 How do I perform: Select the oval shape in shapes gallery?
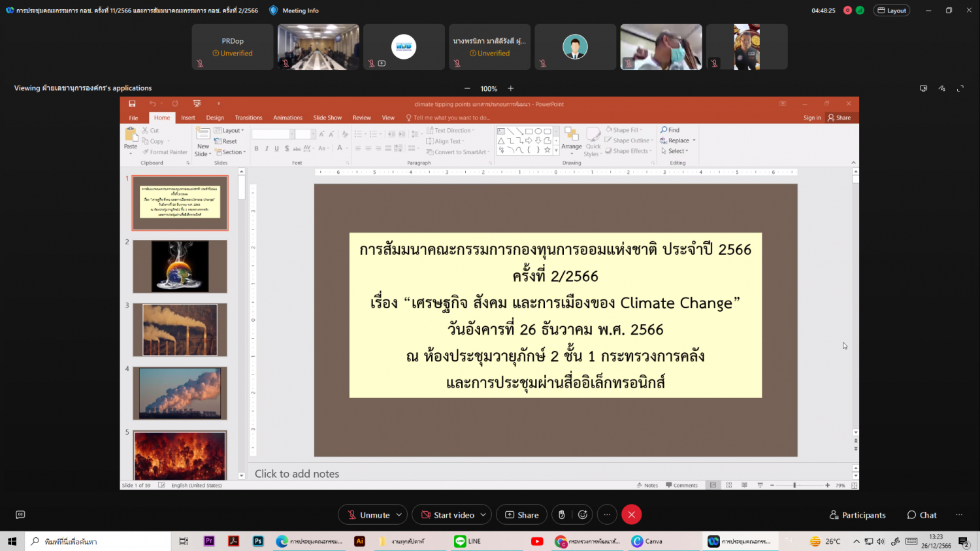538,131
